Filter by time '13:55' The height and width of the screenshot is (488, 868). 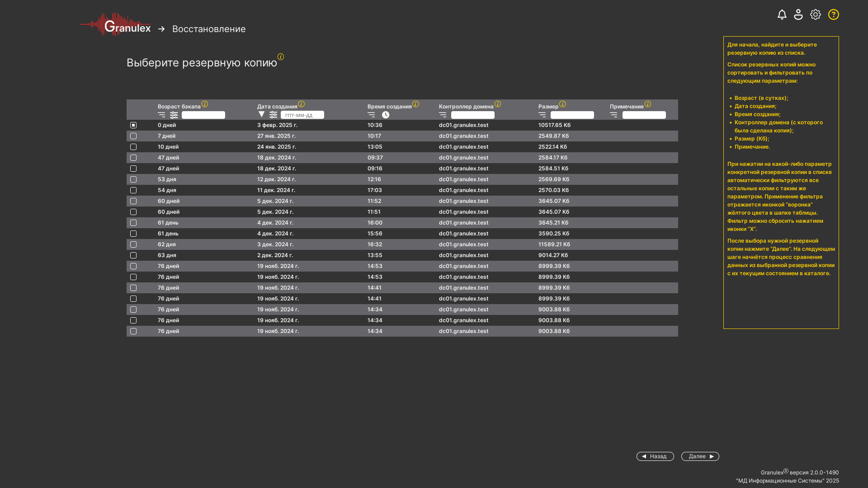[375, 255]
